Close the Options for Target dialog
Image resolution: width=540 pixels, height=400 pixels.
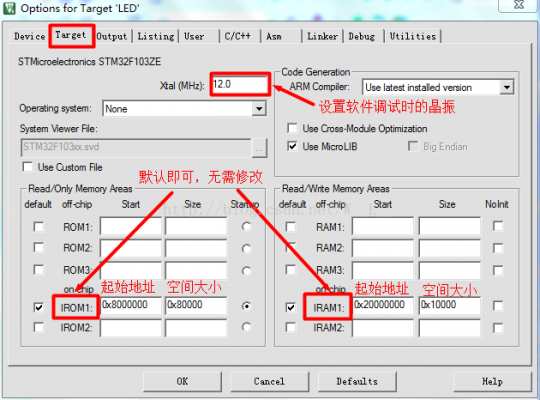(518, 5)
